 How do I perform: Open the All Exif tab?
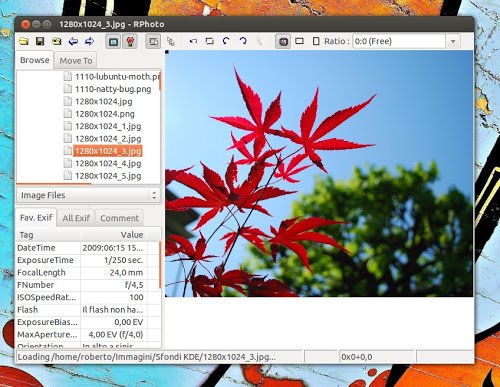pos(76,218)
